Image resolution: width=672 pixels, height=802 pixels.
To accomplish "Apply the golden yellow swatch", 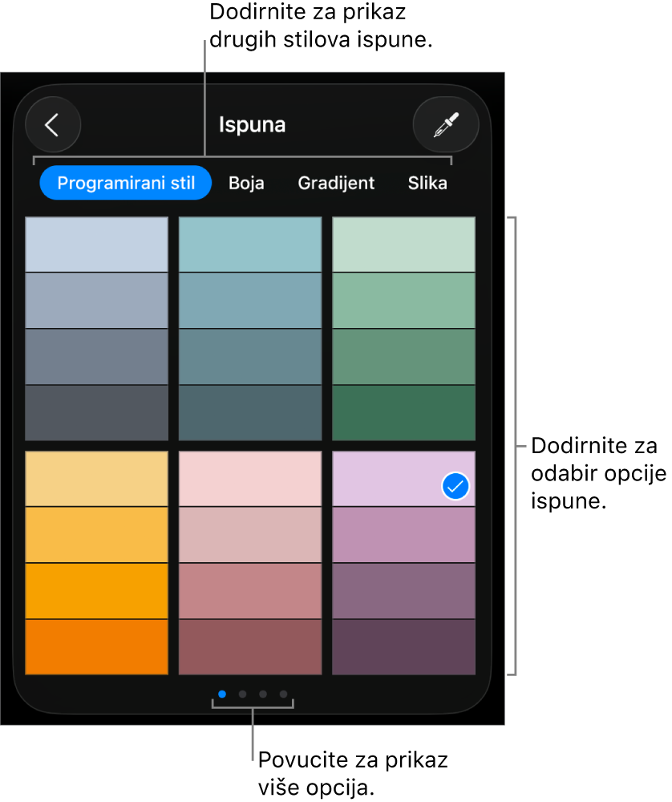I will pyautogui.click(x=97, y=535).
